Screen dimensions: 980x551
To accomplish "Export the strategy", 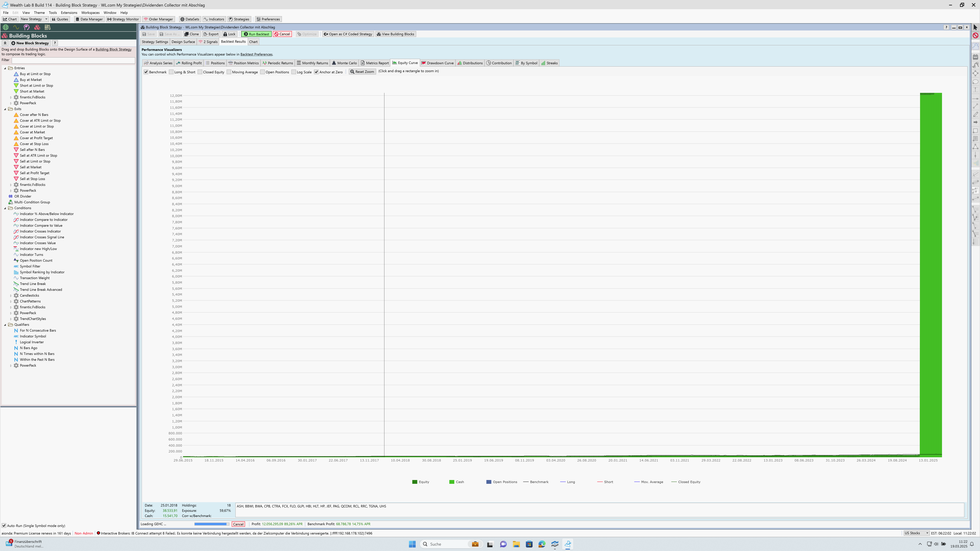I will pyautogui.click(x=211, y=34).
